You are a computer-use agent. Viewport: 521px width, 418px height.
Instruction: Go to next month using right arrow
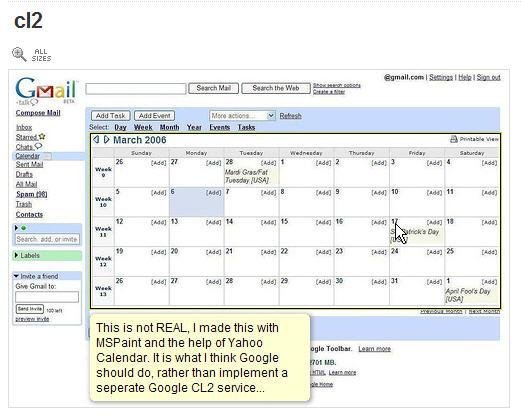tap(106, 140)
